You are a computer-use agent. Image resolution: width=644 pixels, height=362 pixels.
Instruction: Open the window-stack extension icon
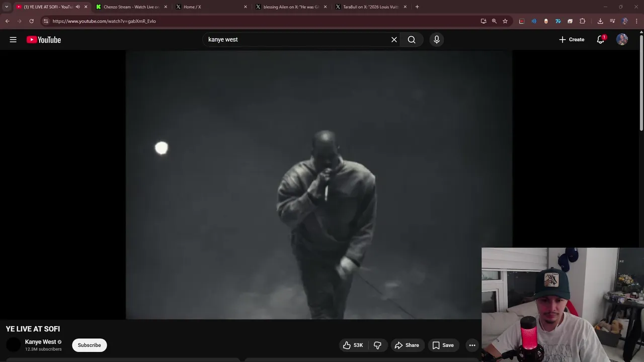coord(570,21)
